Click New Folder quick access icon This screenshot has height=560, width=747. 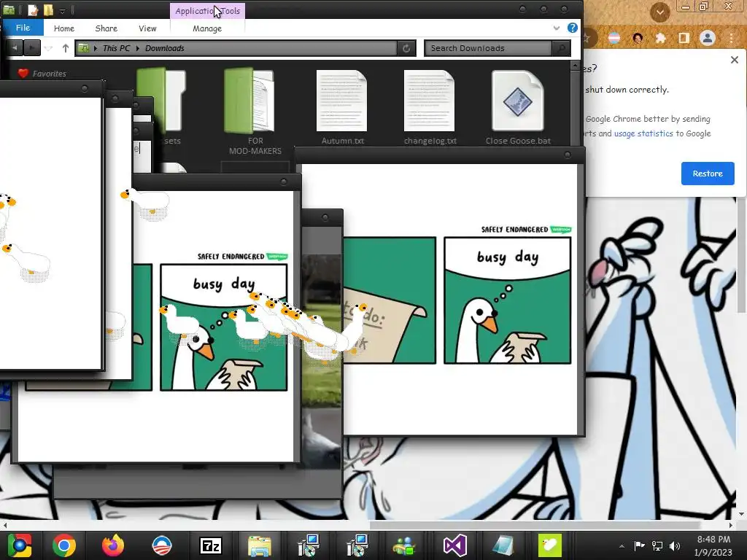tap(49, 10)
